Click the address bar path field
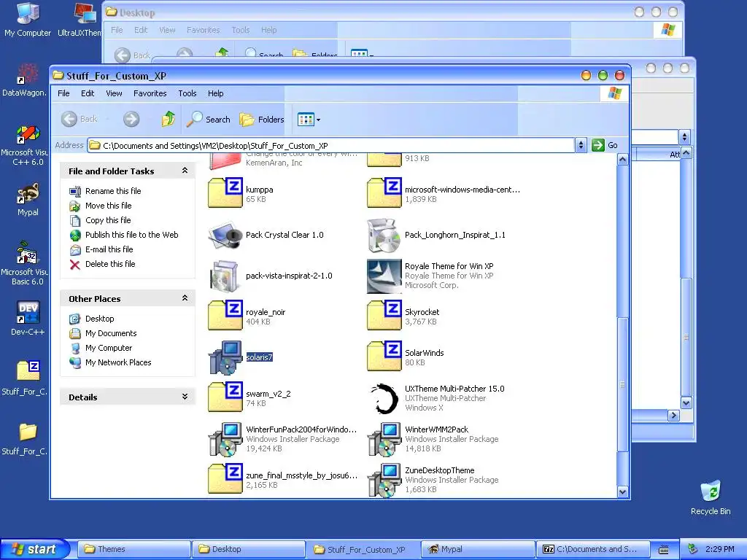Viewport: 747px width, 560px height. tap(330, 145)
